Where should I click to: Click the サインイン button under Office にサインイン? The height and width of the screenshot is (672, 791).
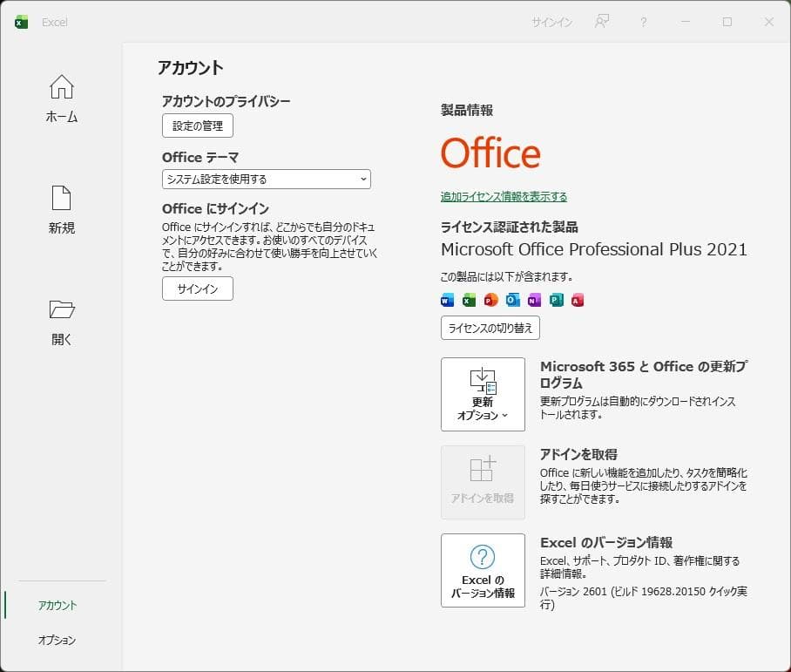(x=197, y=288)
